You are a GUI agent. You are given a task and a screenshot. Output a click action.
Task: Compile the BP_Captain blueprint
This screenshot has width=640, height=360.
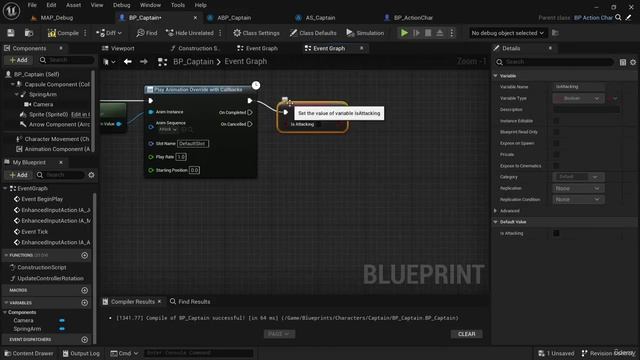click(x=63, y=33)
